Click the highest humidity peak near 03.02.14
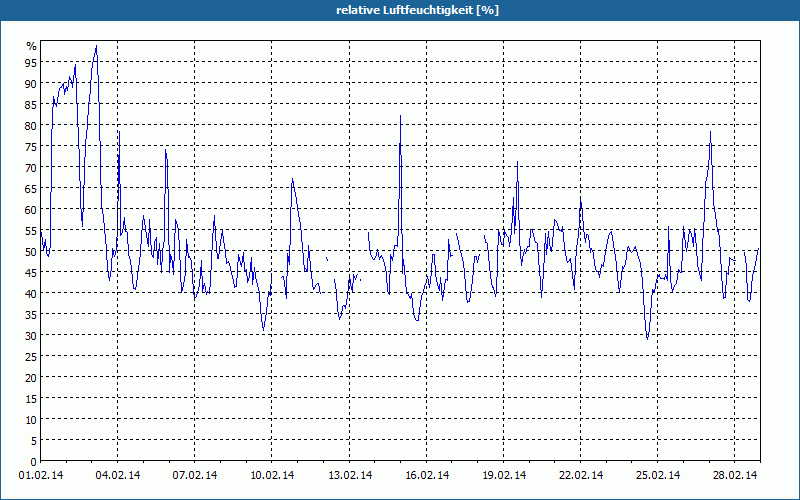 coord(96,46)
